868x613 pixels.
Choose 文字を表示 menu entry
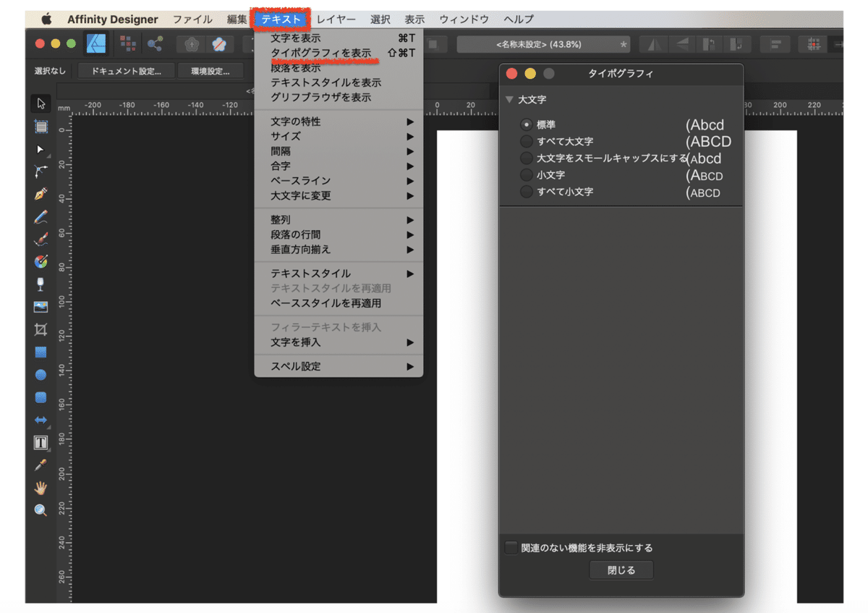(x=339, y=38)
